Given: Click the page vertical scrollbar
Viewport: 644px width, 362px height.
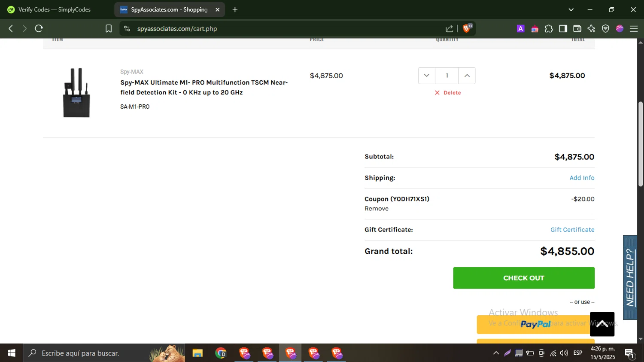Looking at the screenshot, I should click(641, 144).
